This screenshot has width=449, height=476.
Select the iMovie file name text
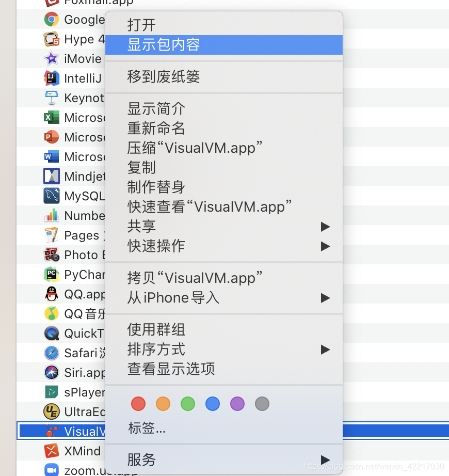pyautogui.click(x=83, y=58)
